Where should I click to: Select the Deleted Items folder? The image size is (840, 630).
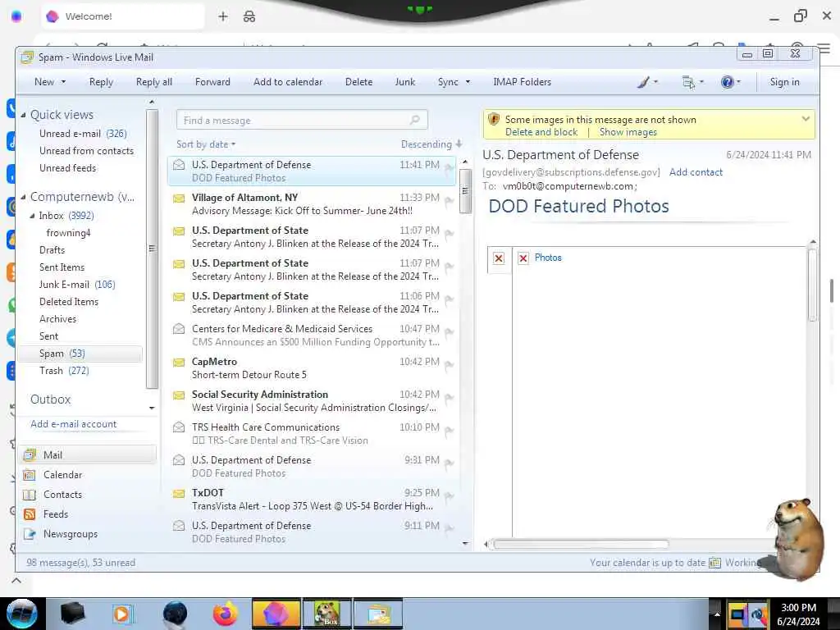click(x=69, y=302)
